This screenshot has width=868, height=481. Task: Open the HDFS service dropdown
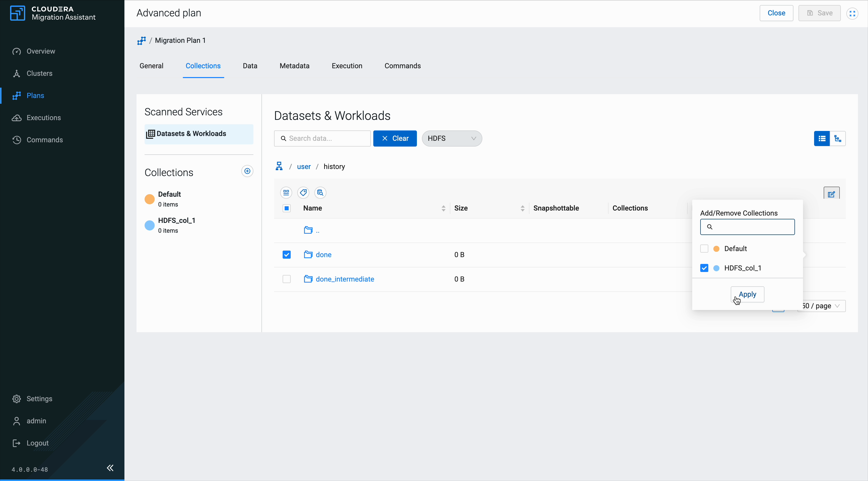452,139
